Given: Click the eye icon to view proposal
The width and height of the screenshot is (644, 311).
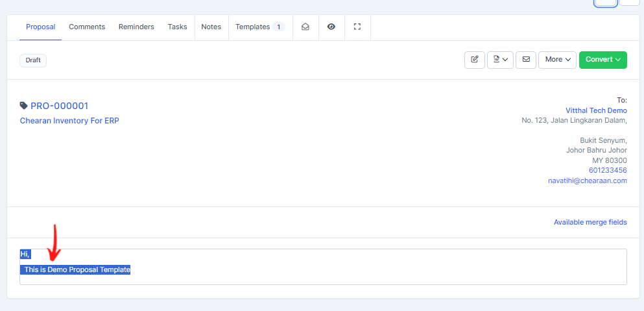Looking at the screenshot, I should coord(331,27).
